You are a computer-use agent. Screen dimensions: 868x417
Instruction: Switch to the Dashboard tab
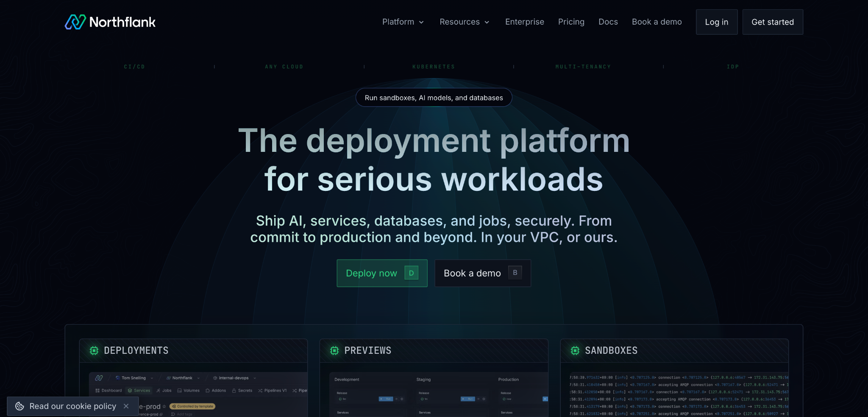pyautogui.click(x=108, y=391)
